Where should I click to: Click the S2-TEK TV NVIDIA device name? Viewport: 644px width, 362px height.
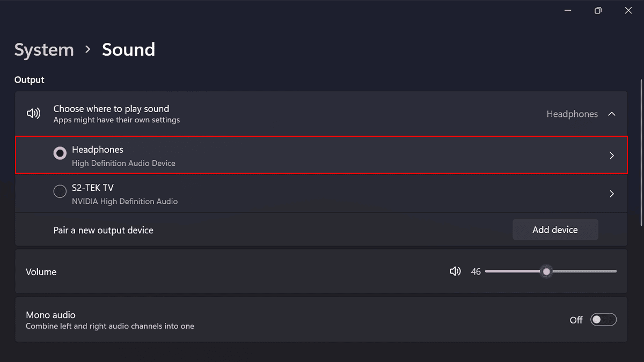point(93,188)
